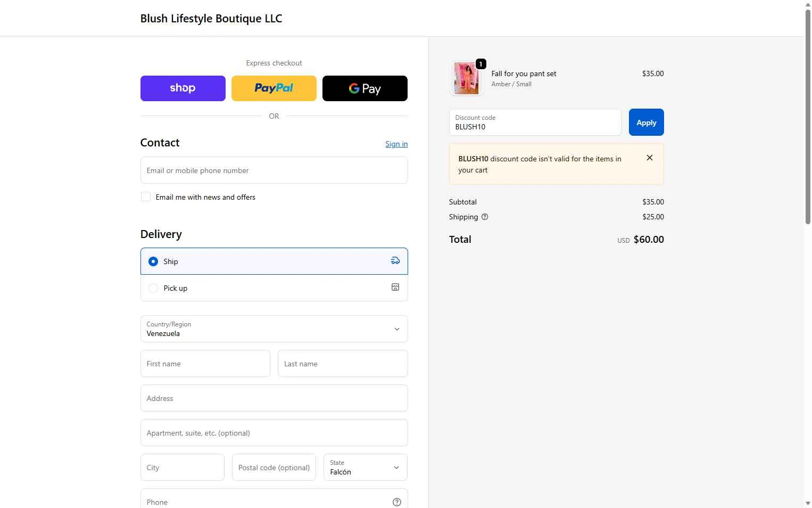Focus the Last name field

point(343,364)
